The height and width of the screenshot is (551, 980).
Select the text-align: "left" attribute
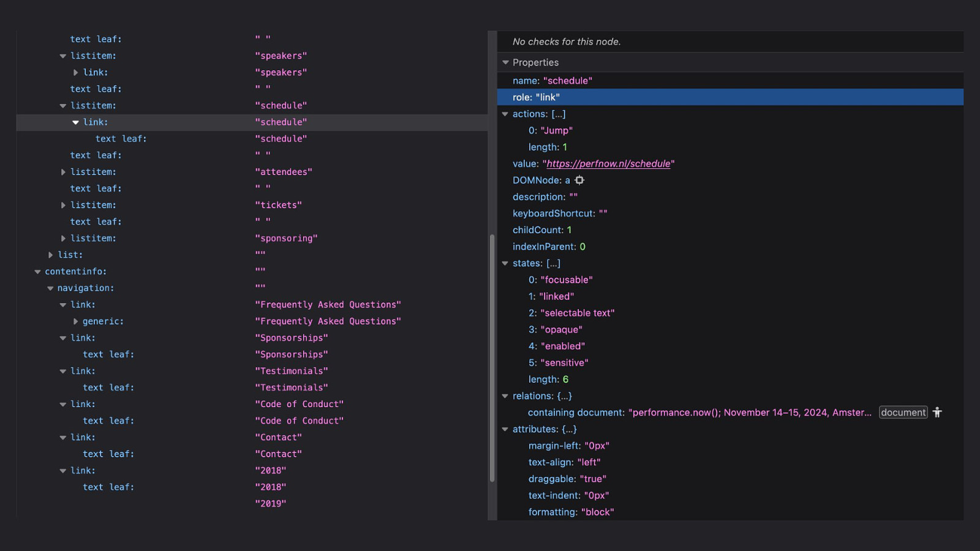point(730,462)
